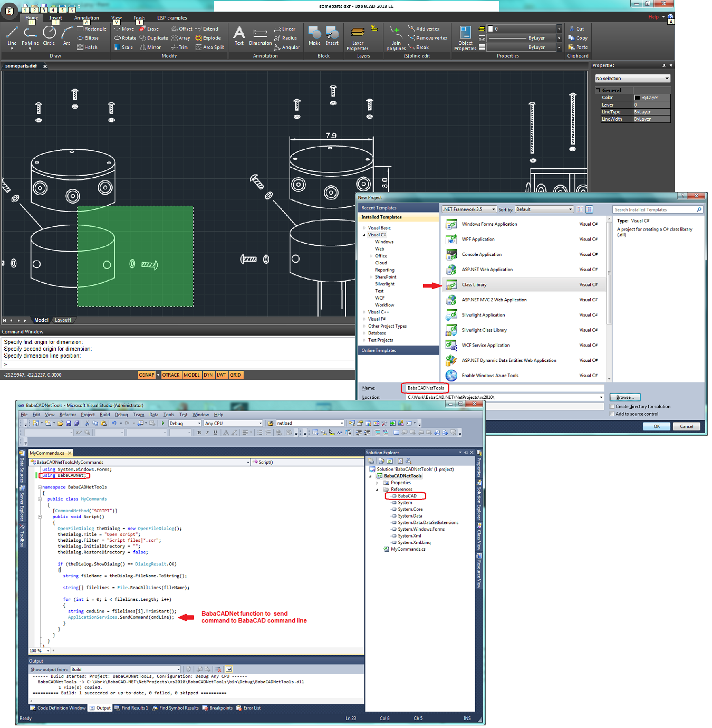Click Paste in Clipboard group
The image size is (712, 728).
click(578, 47)
